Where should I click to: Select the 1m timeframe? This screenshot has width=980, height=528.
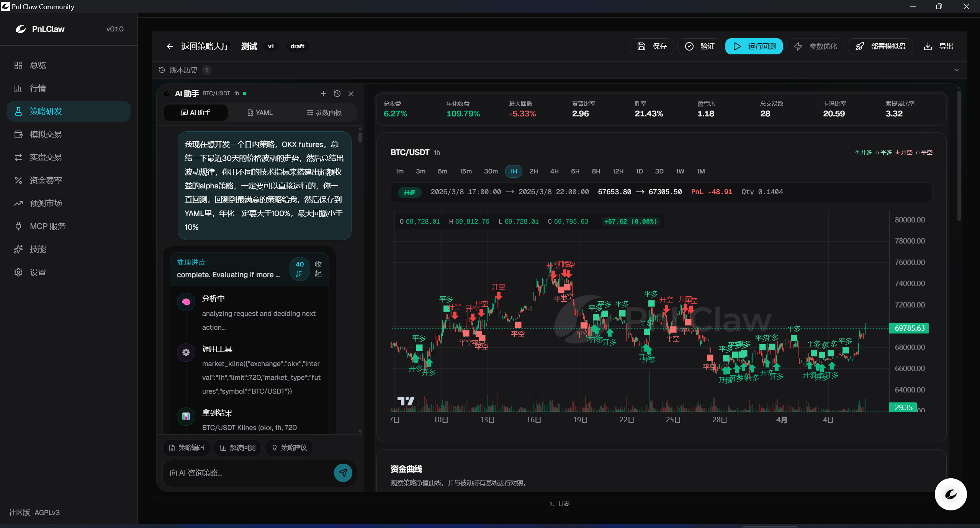pos(399,172)
